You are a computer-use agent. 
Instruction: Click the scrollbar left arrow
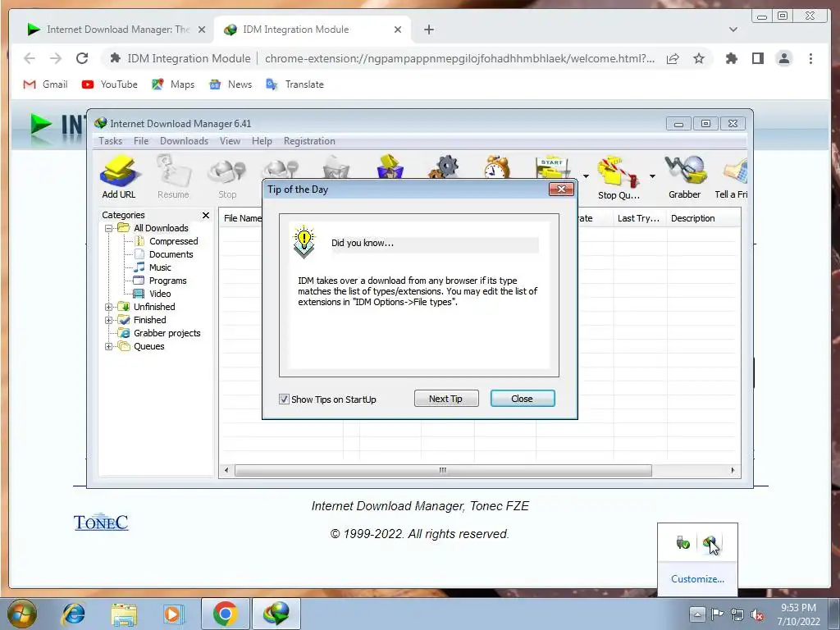click(226, 470)
